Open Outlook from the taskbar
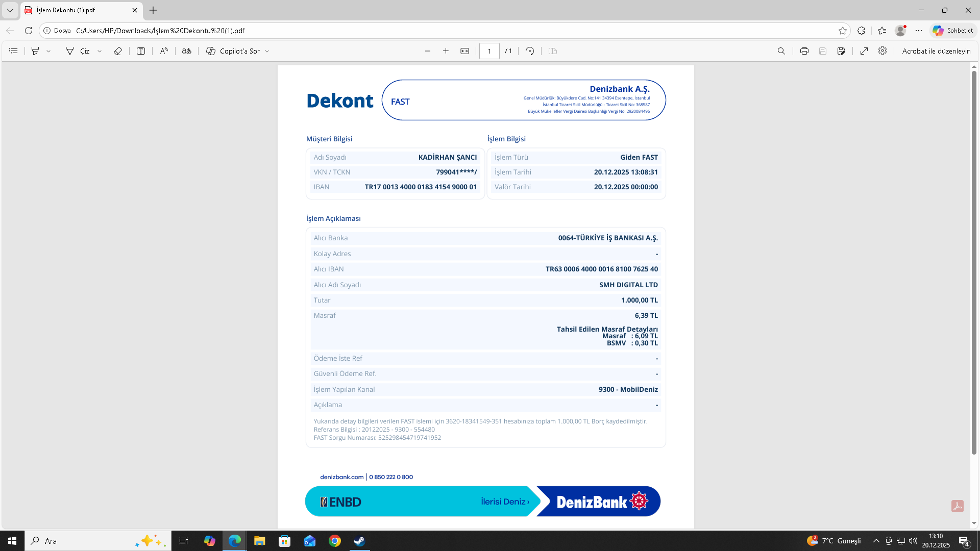The image size is (980, 551). click(310, 541)
